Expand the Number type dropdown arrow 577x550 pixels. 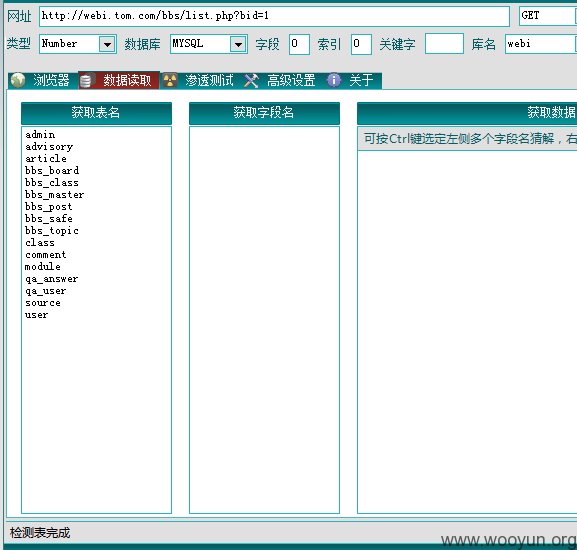tap(107, 45)
